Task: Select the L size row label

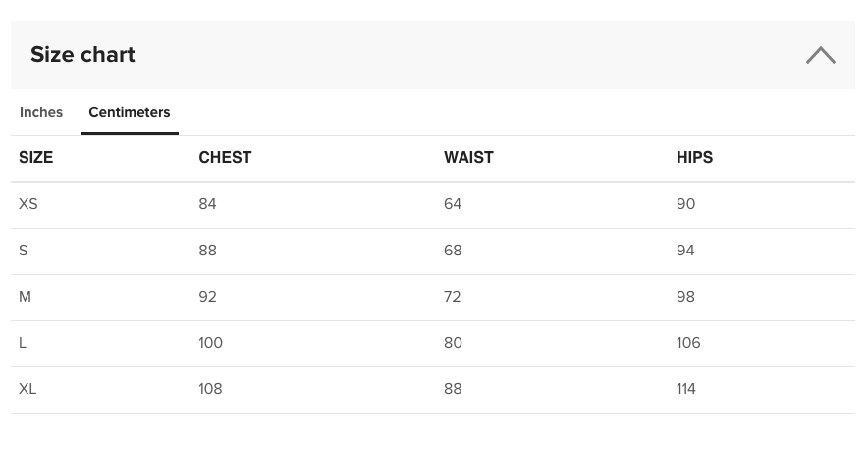Action: pyautogui.click(x=23, y=343)
